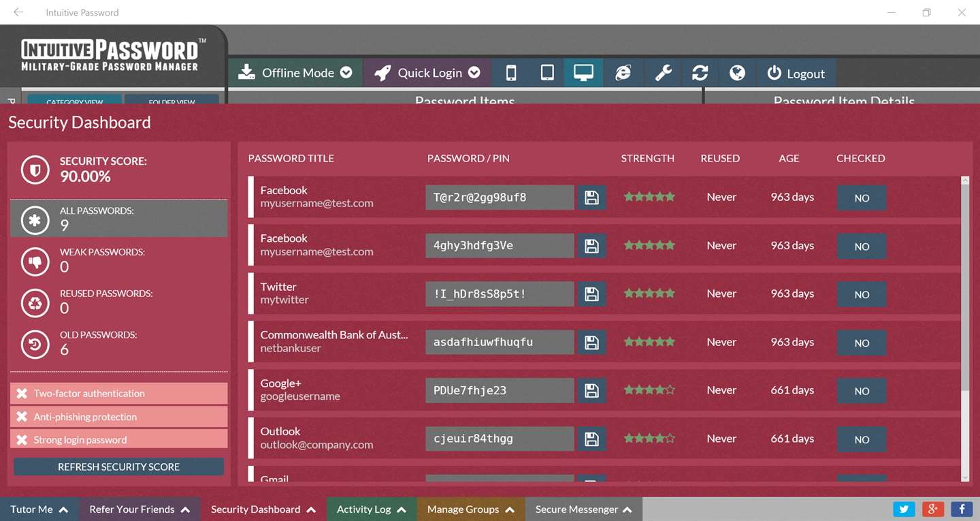Click save icon for Twitter password
The width and height of the screenshot is (980, 521).
pos(591,294)
